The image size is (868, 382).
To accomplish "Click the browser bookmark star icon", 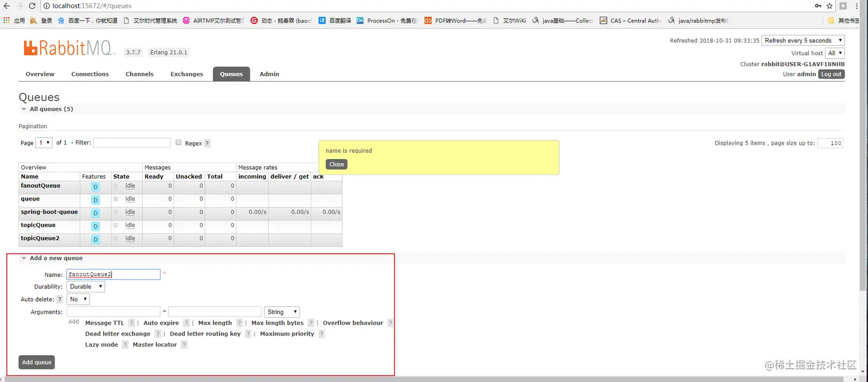I will [830, 6].
